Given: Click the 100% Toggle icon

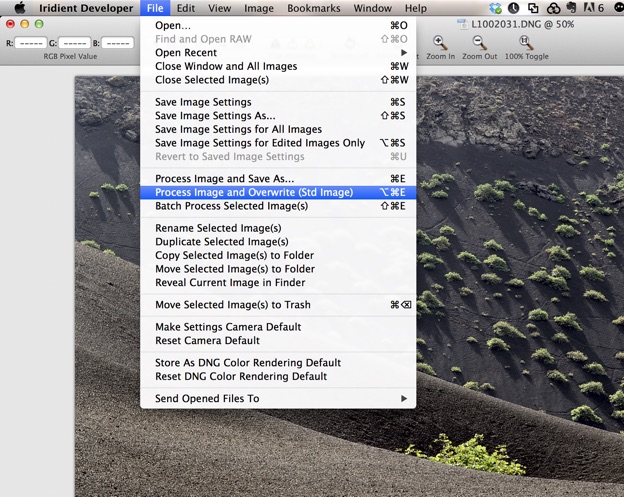Looking at the screenshot, I should pos(526,42).
